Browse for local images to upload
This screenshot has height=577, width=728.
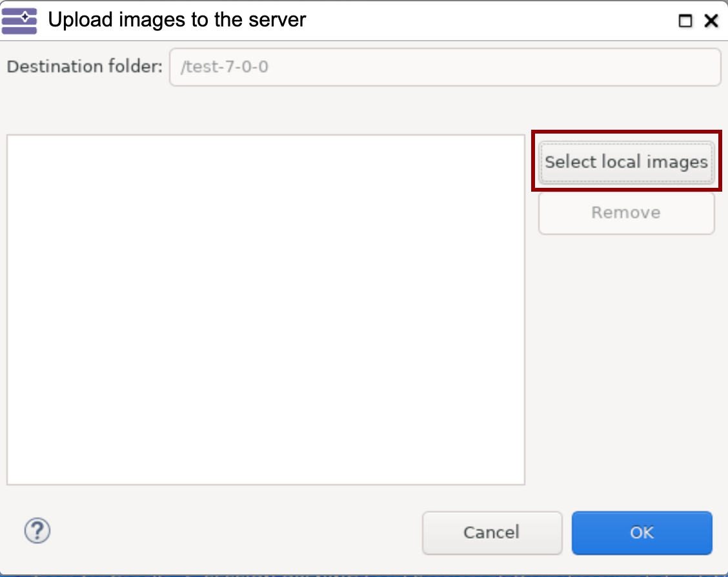(x=626, y=162)
